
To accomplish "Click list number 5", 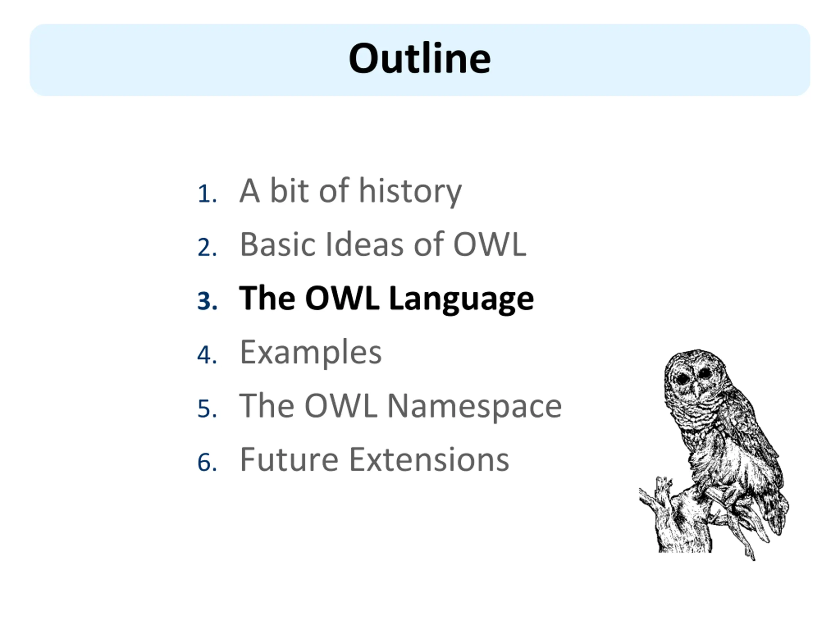I will 207,409.
